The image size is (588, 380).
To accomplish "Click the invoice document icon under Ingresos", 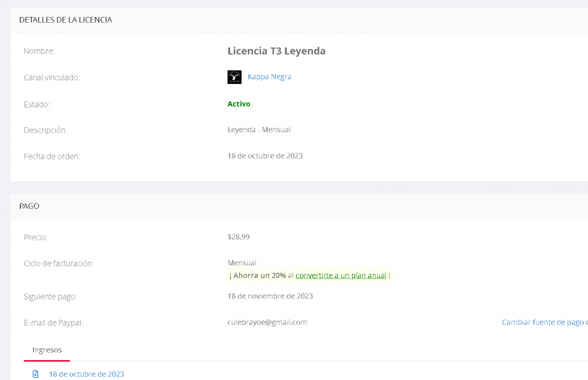I will tap(35, 374).
